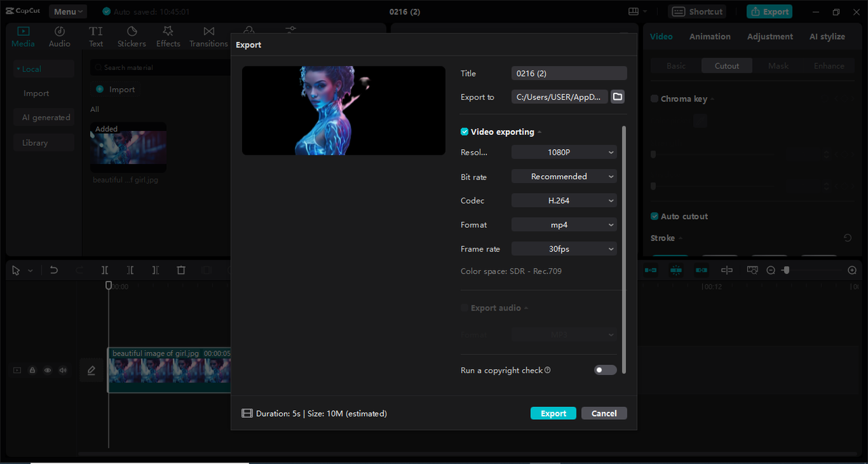Click the undo arrow in timeline toolbar
The width and height of the screenshot is (868, 464).
click(x=54, y=270)
